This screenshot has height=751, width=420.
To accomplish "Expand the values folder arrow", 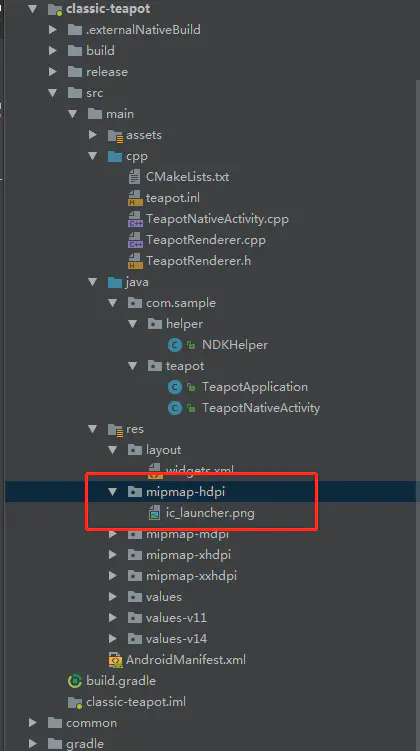I will (x=113, y=597).
